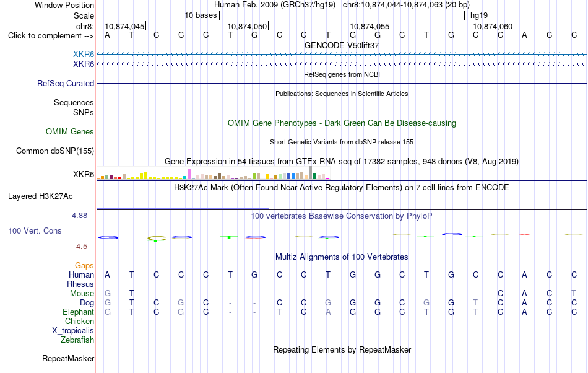Click 'Publications: Sequences in Scientific Articles' title
Image resolution: width=588 pixels, height=373 pixels.
click(342, 94)
